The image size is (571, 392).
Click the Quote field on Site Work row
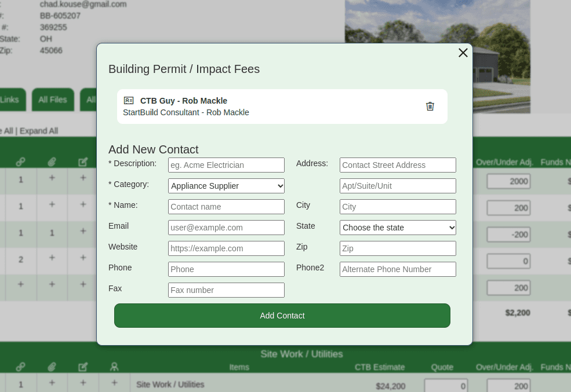tap(446, 385)
